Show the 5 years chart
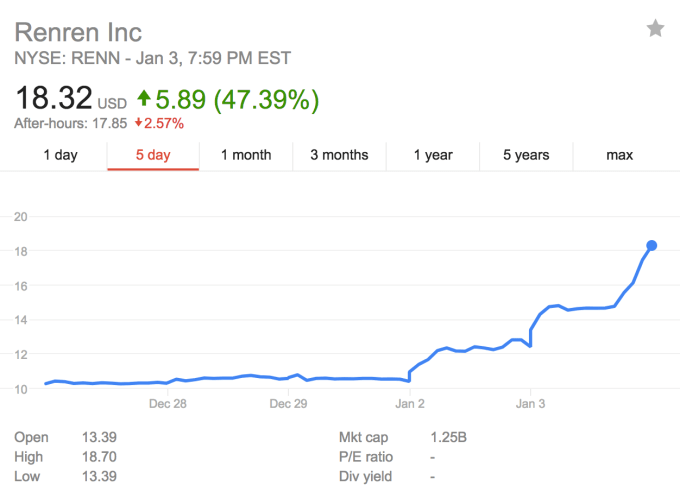 click(x=526, y=155)
